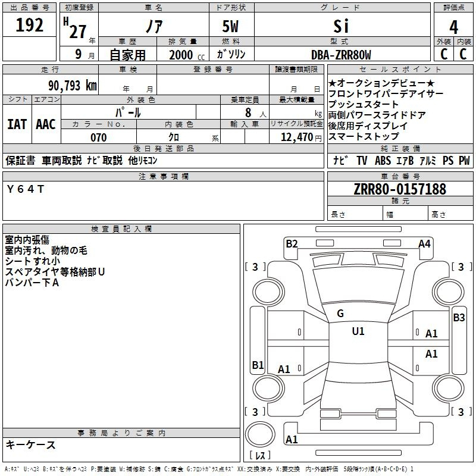Click the U1 dent marker on roof
The width and height of the screenshot is (476, 476).
358,331
